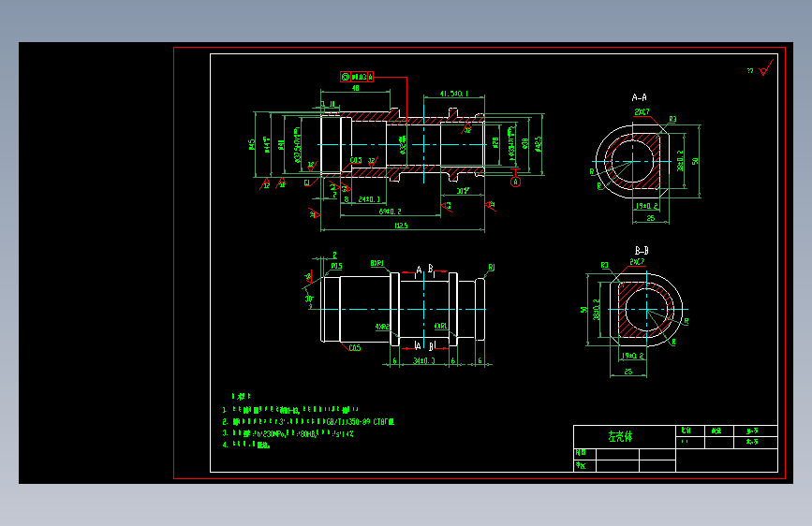The height and width of the screenshot is (526, 812).
Task: Click the "ø28" diameter dimension
Action: [495, 142]
